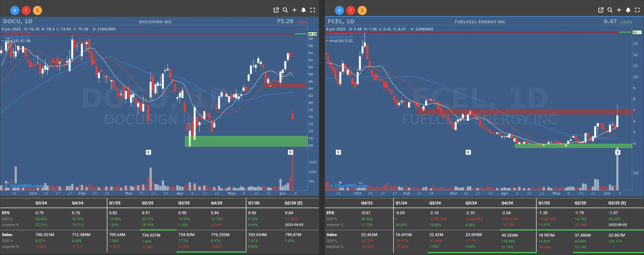Click DOCU green support zone near 70
The image size is (644, 255).
tap(246, 141)
